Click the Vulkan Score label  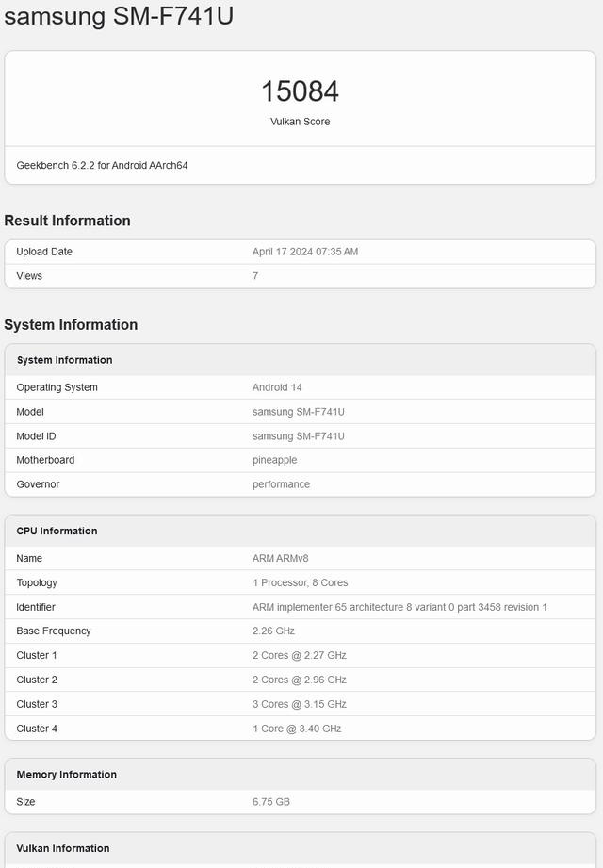[x=300, y=122]
